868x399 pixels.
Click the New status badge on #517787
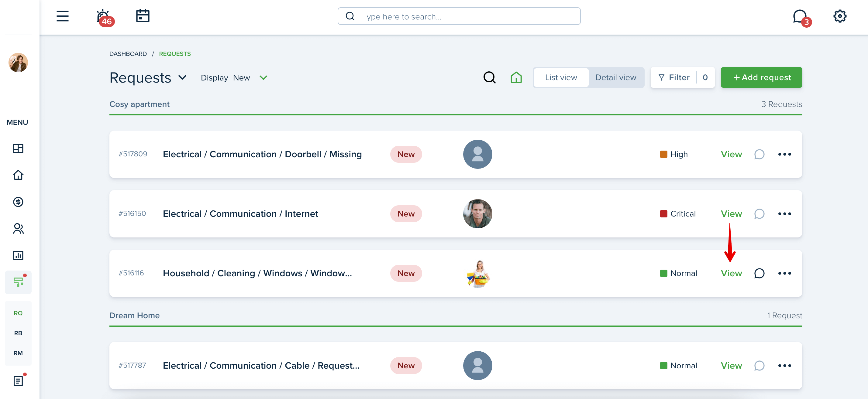(406, 366)
